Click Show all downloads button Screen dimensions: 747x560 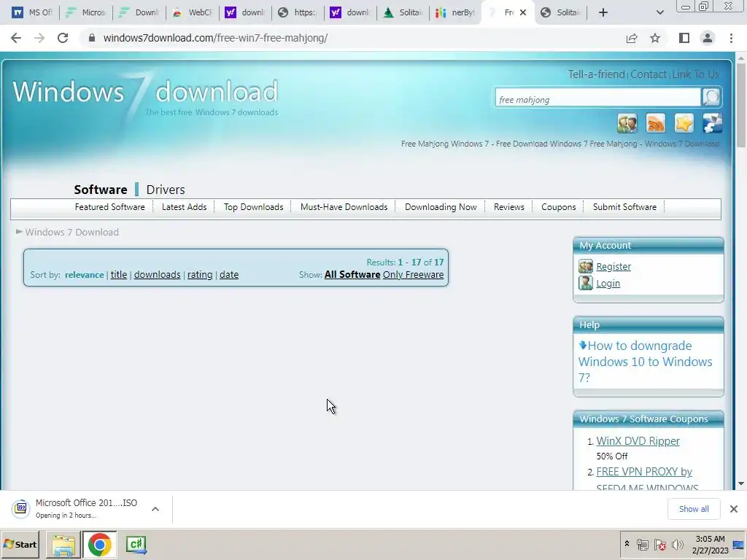[694, 509]
